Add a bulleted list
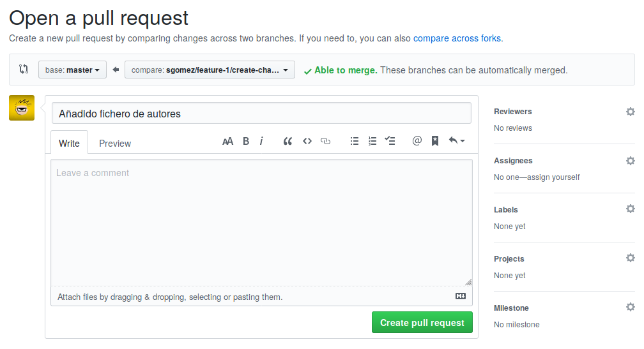 pyautogui.click(x=355, y=141)
